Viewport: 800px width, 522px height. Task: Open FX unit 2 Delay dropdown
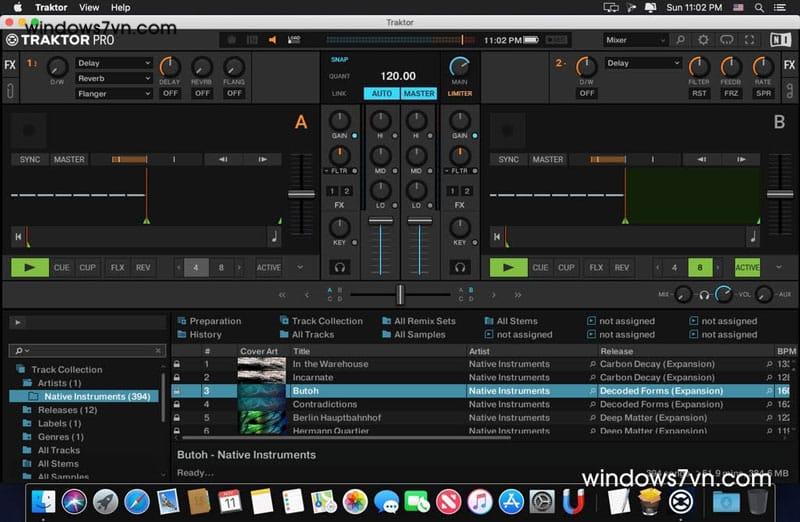643,63
